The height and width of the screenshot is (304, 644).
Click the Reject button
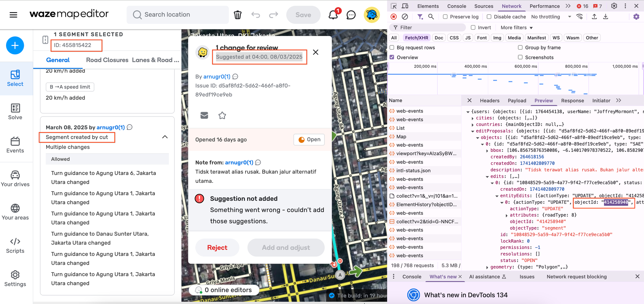[x=217, y=248]
